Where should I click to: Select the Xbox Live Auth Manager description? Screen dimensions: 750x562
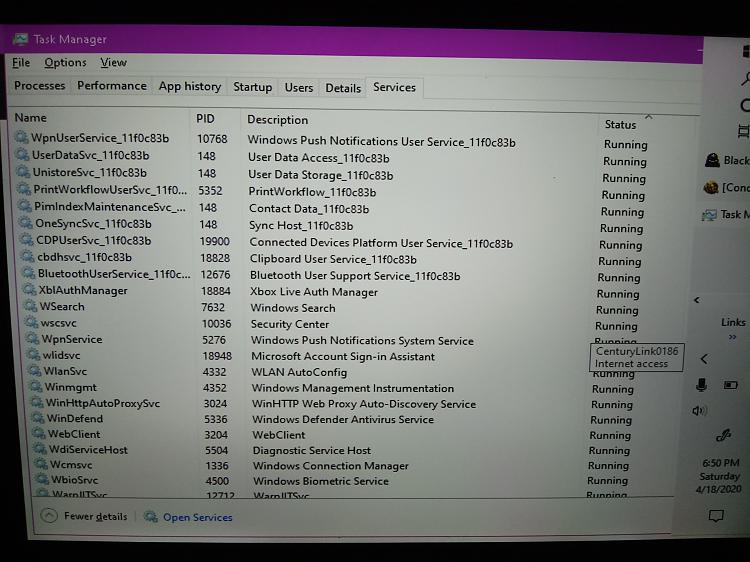pyautogui.click(x=314, y=292)
